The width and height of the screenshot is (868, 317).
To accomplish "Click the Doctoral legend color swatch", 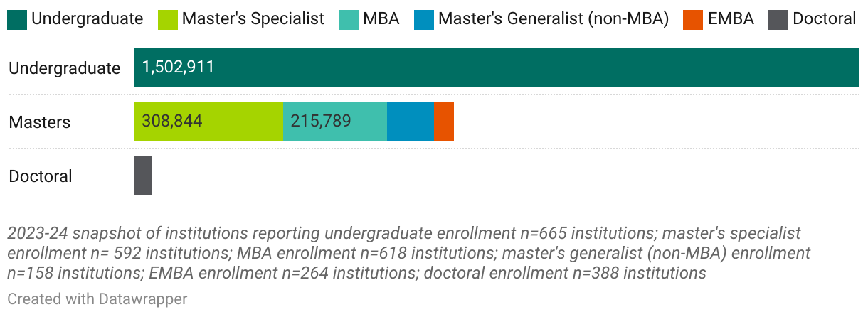I will pos(778,19).
